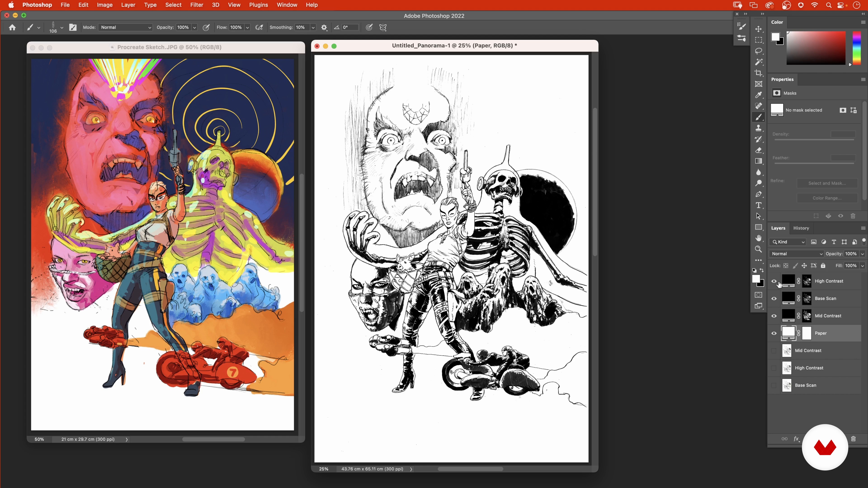The width and height of the screenshot is (868, 488).
Task: Hide the Mid Contrast adjustment layer
Action: coord(774,316)
